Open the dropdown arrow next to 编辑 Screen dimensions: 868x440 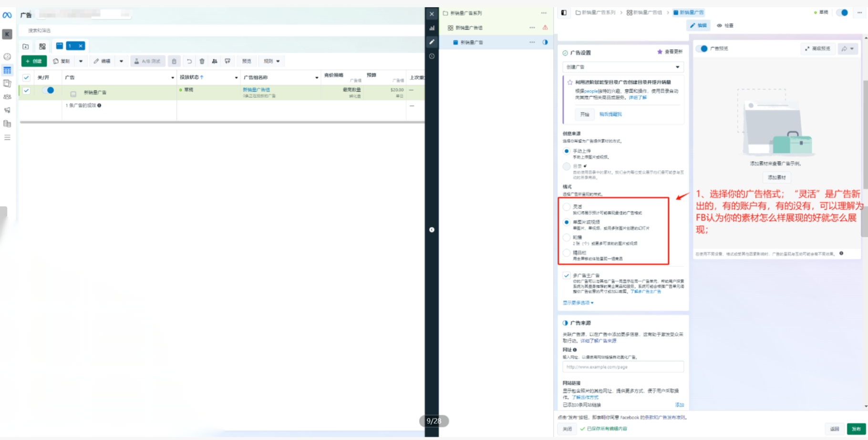pyautogui.click(x=121, y=61)
